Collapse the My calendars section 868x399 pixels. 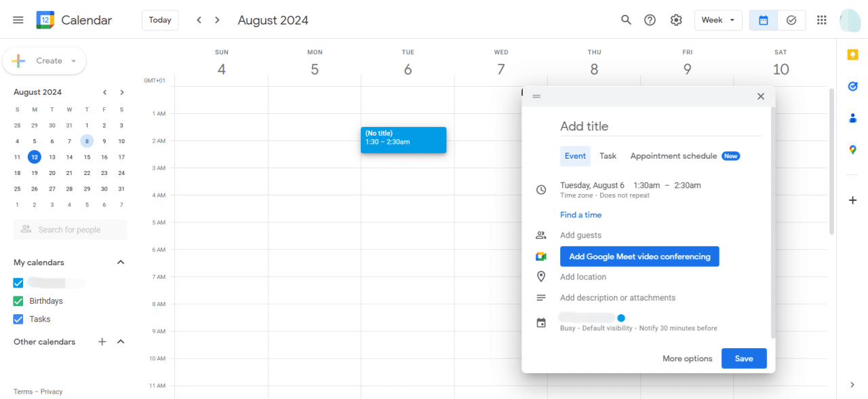click(x=120, y=262)
